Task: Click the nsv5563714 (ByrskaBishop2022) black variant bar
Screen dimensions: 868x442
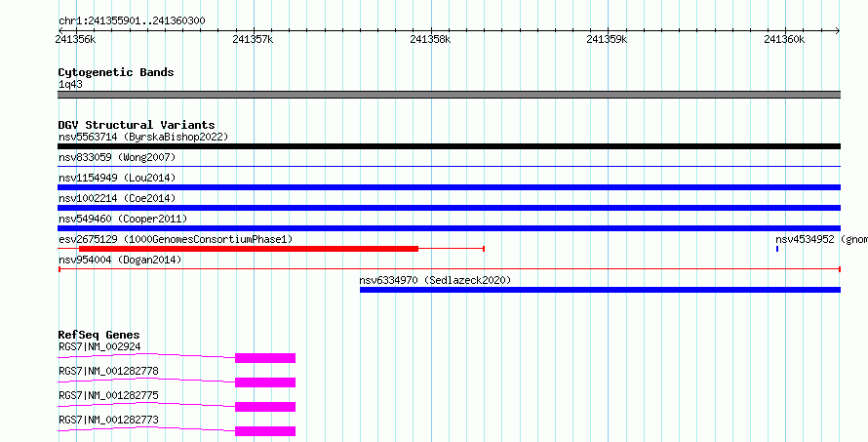Action: [x=449, y=146]
